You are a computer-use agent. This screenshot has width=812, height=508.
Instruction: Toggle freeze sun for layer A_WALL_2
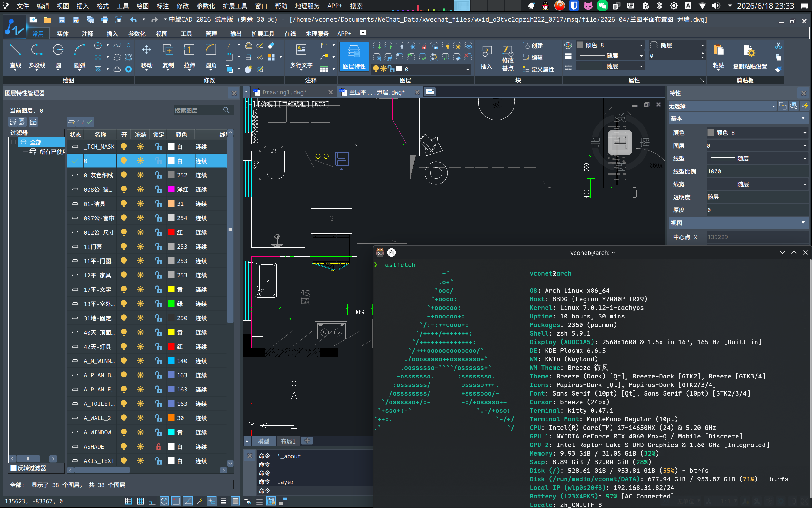[x=141, y=418]
